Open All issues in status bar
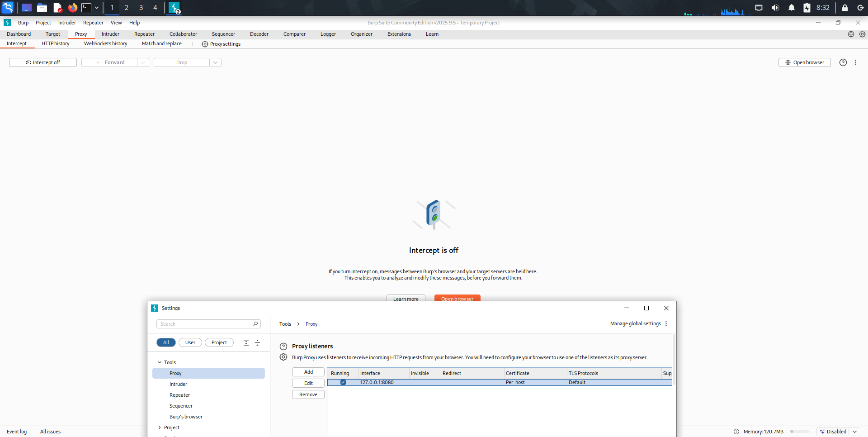868x437 pixels. (50, 432)
